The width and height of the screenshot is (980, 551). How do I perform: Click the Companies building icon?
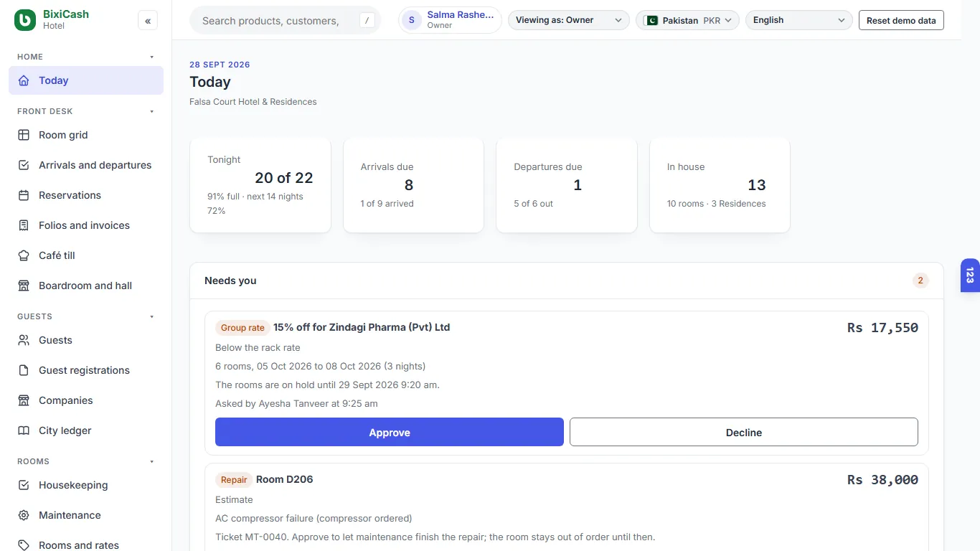24,400
